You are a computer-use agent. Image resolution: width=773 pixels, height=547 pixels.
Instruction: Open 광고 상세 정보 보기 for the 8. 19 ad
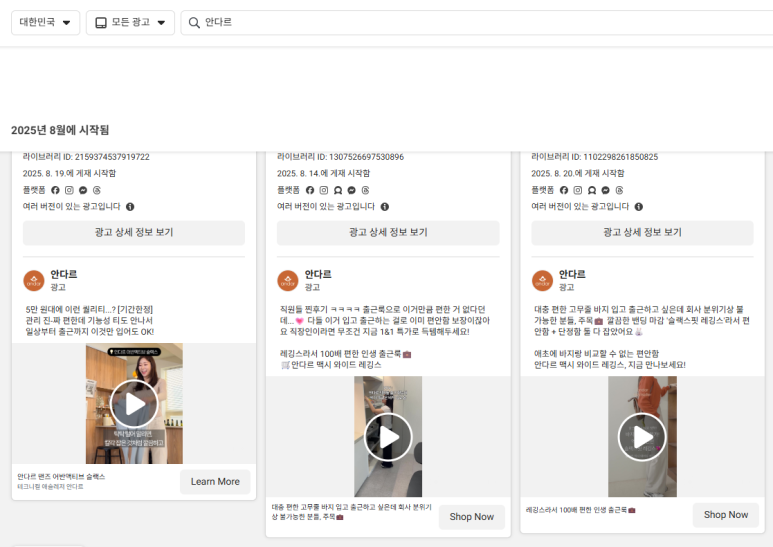pyautogui.click(x=134, y=233)
